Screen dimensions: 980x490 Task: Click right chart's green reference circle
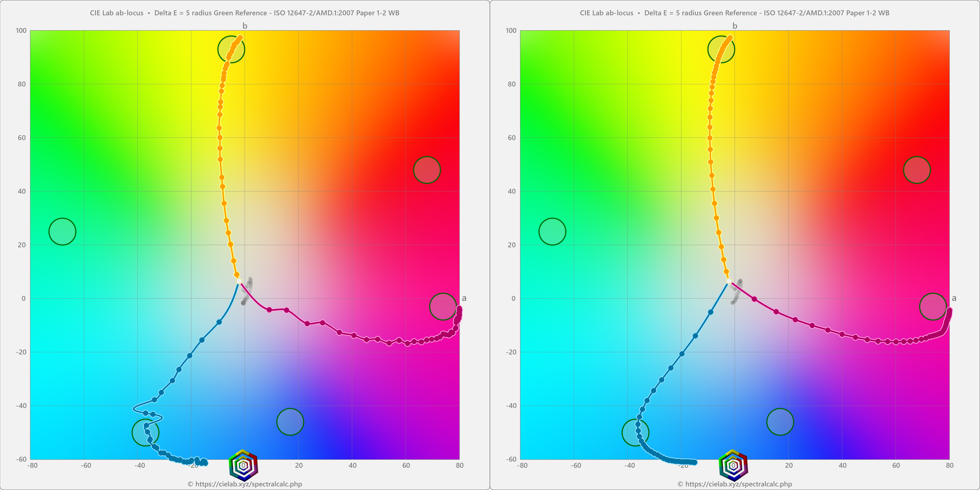click(x=552, y=231)
